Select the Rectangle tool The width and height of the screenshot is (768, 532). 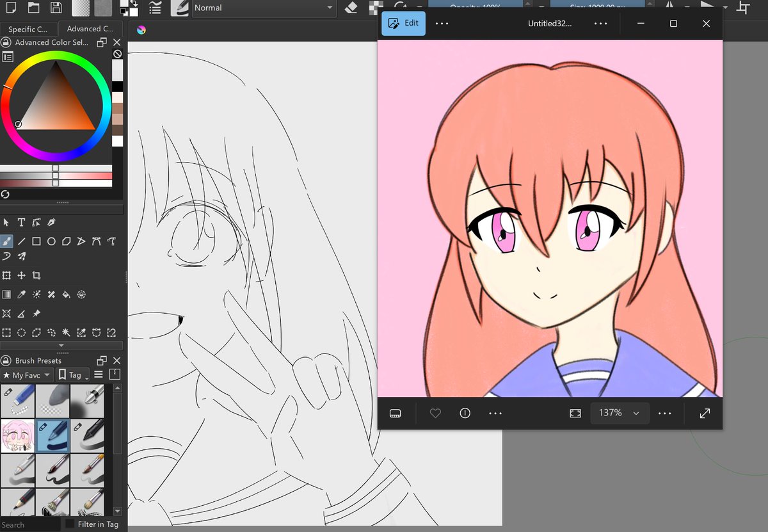(x=36, y=241)
